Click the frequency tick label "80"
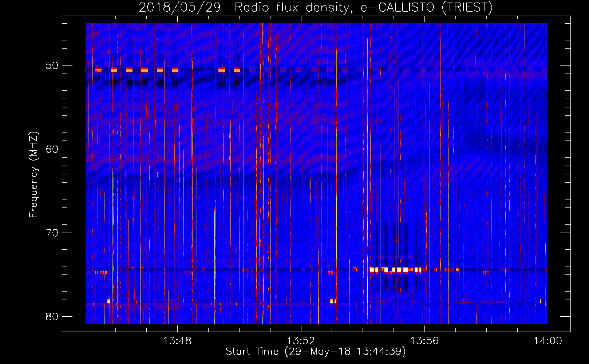The width and height of the screenshot is (589, 364). (52, 317)
